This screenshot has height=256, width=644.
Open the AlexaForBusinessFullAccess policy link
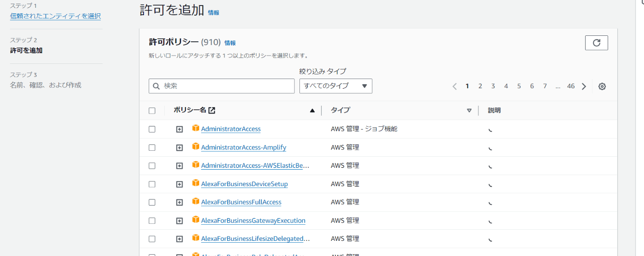[x=241, y=202]
